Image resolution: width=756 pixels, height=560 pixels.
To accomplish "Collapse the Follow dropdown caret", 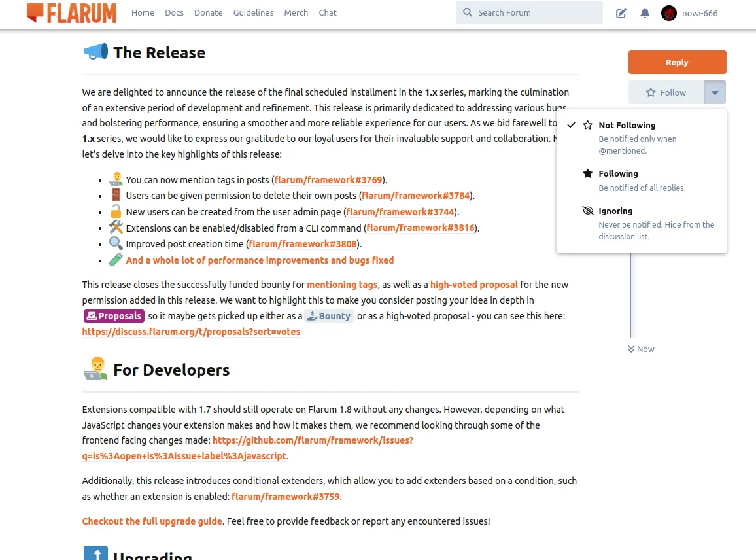I will coord(715,93).
